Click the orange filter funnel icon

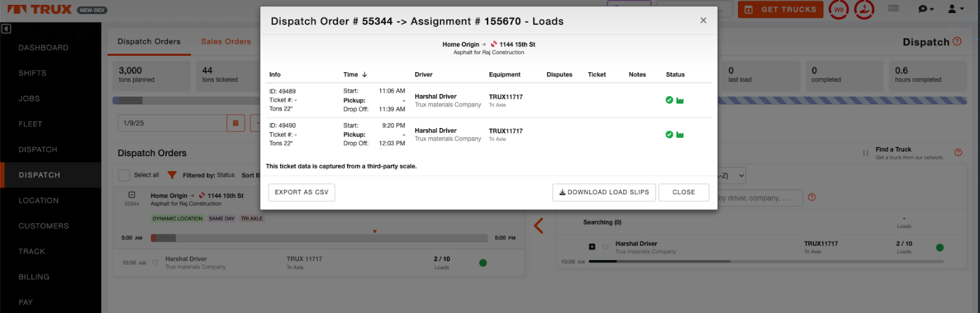172,175
